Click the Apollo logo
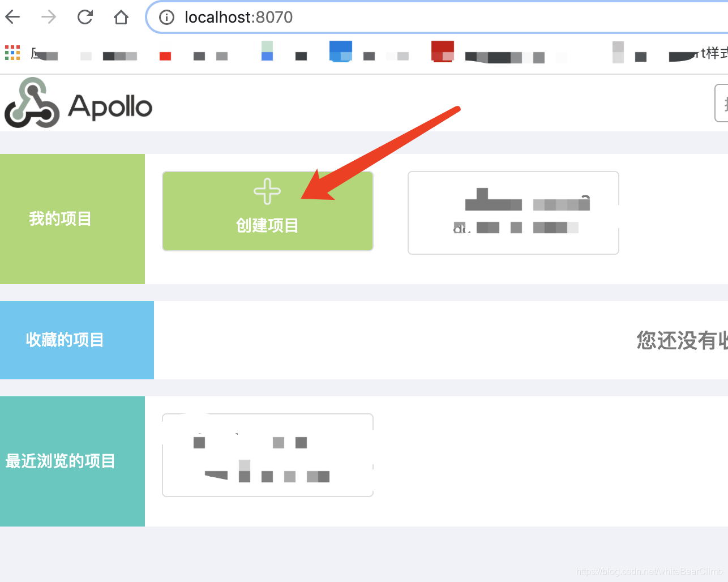The height and width of the screenshot is (582, 728). pos(78,103)
